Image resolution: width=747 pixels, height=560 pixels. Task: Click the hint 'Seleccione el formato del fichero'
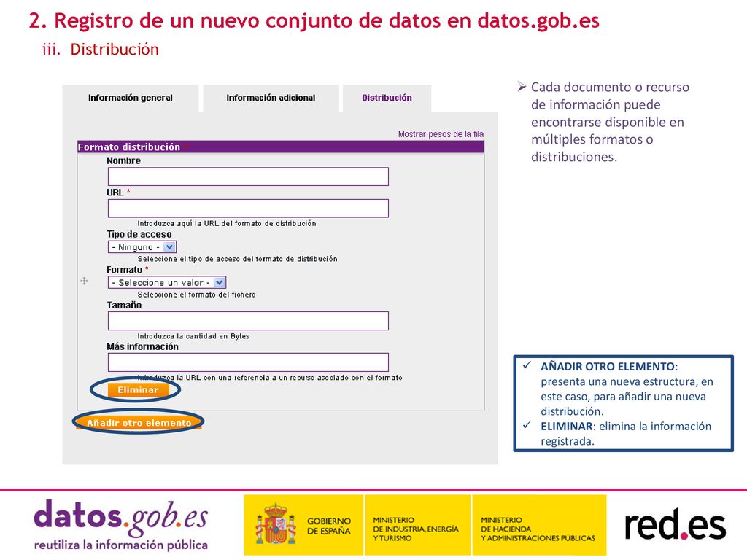pos(196,295)
